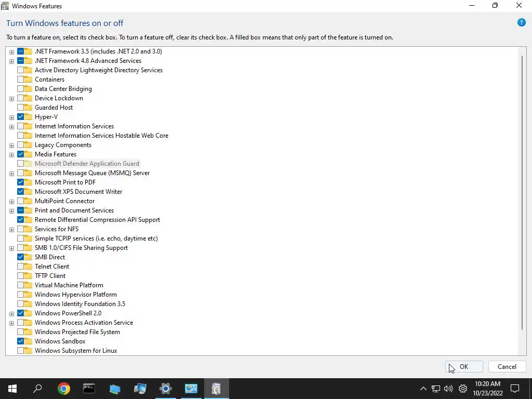This screenshot has height=399, width=532.
Task: Open the Windows Features help icon
Action: pyautogui.click(x=521, y=23)
